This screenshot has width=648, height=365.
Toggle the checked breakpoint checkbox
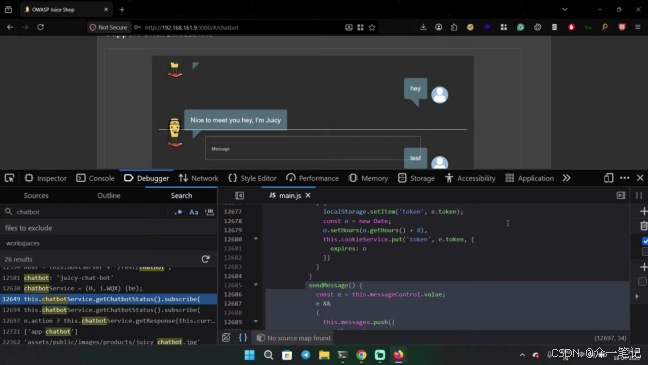(645, 241)
